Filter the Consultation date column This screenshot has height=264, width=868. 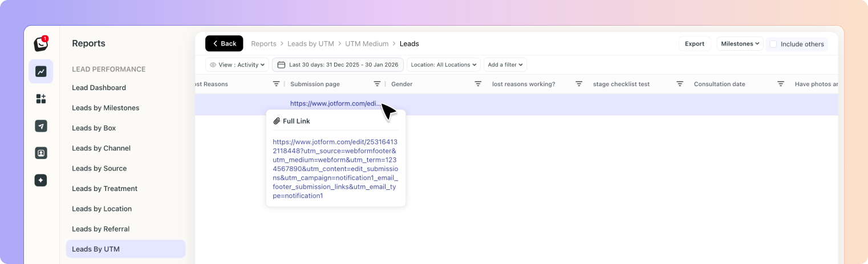click(x=781, y=84)
